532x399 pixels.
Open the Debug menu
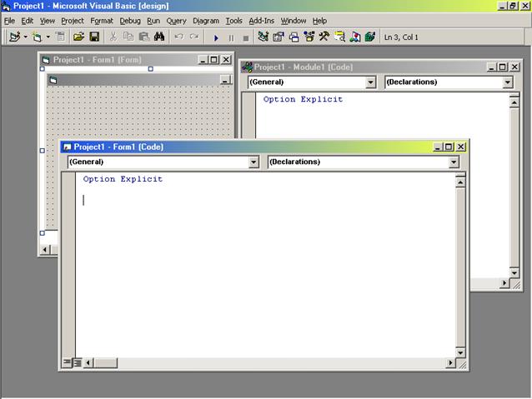[x=130, y=21]
